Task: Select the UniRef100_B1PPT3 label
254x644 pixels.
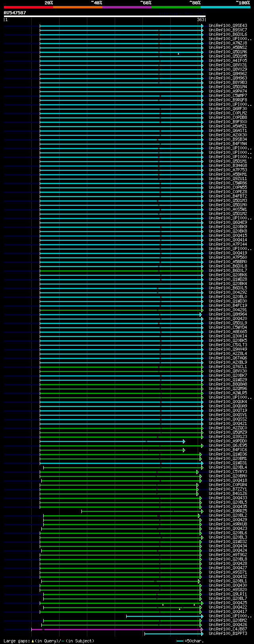Action: tap(228, 634)
